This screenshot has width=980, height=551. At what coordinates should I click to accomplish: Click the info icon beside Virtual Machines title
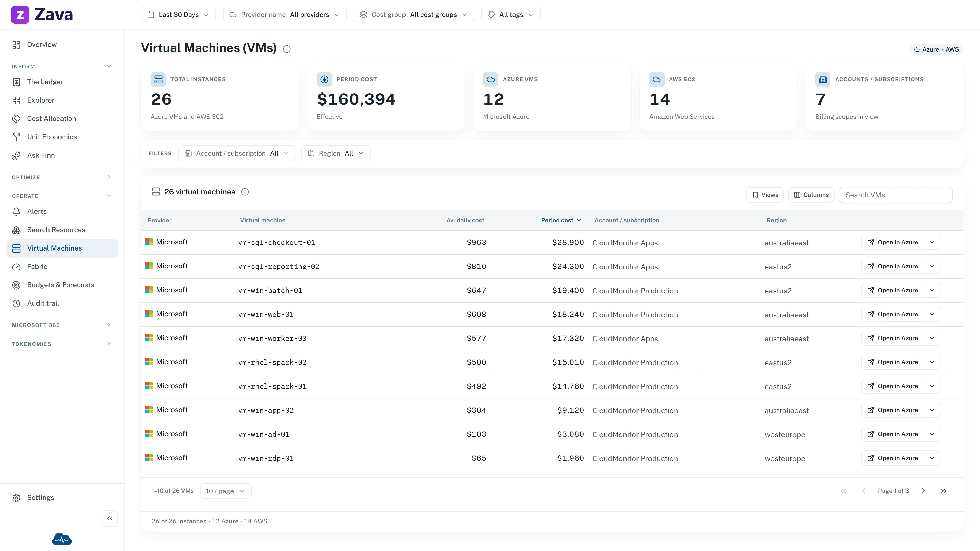(287, 49)
